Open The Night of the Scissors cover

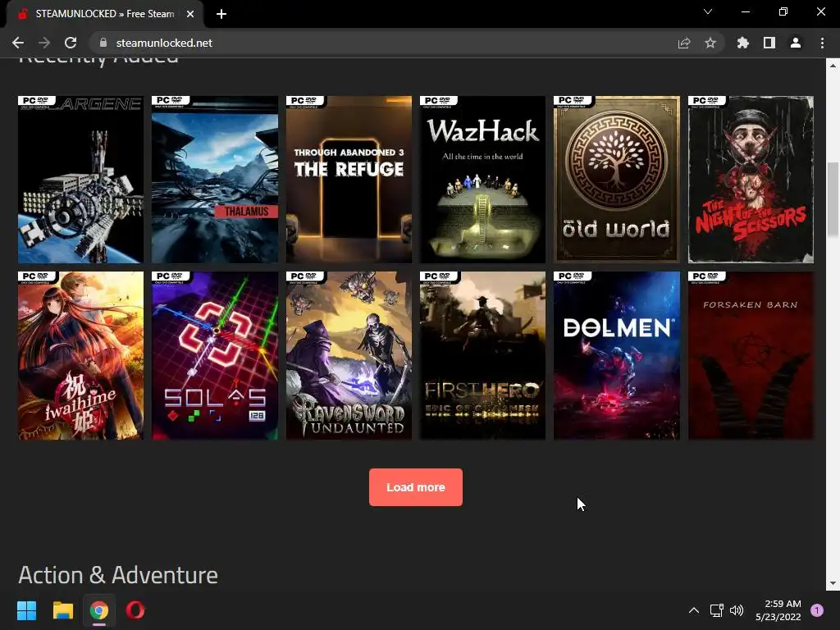(751, 180)
